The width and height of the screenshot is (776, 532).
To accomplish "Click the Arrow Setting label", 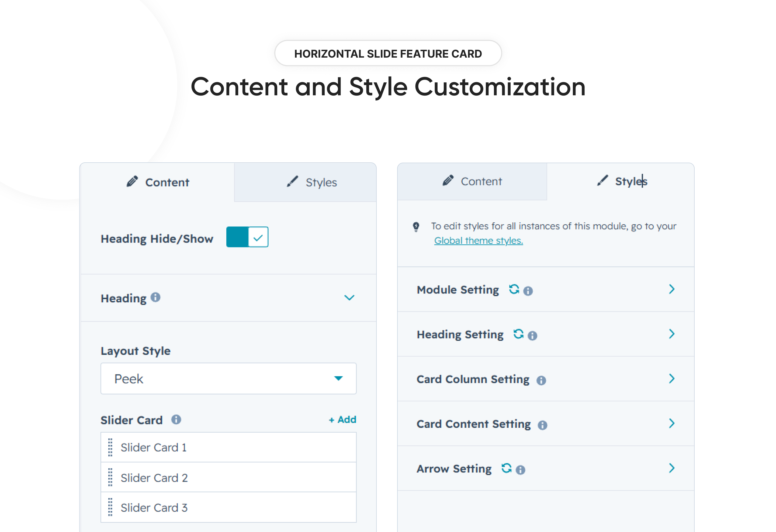I will (x=454, y=469).
